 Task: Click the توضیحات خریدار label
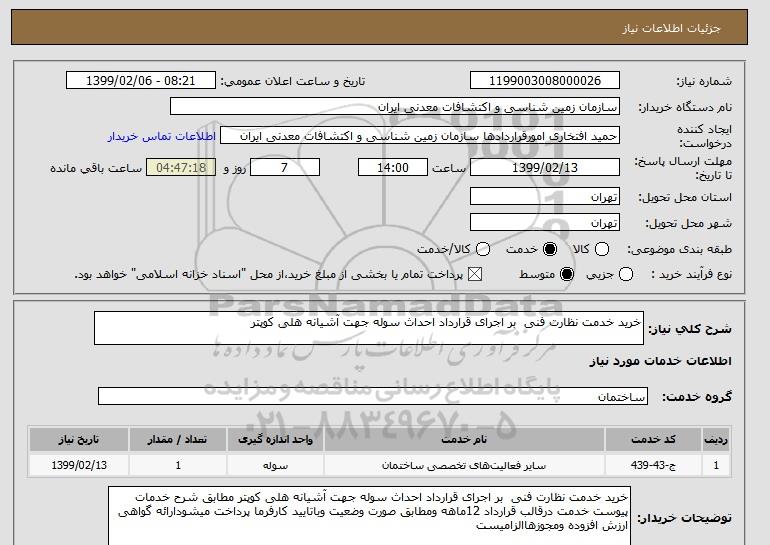click(x=685, y=518)
